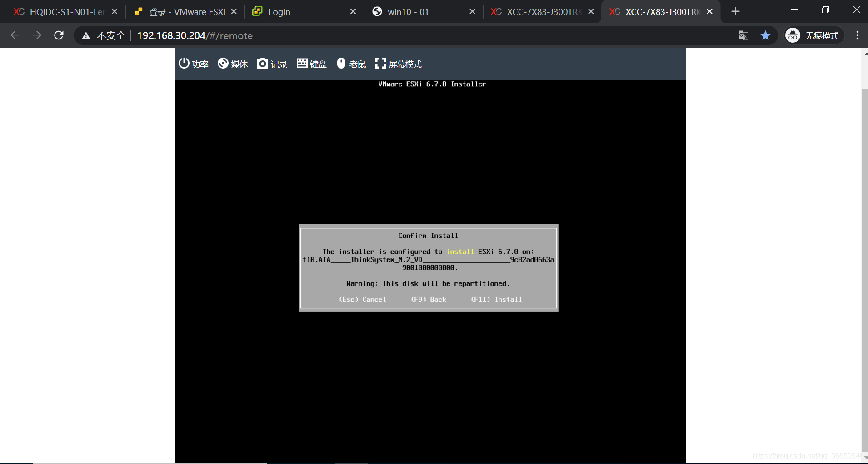Open the Chrome three-dot menu

pos(858,35)
